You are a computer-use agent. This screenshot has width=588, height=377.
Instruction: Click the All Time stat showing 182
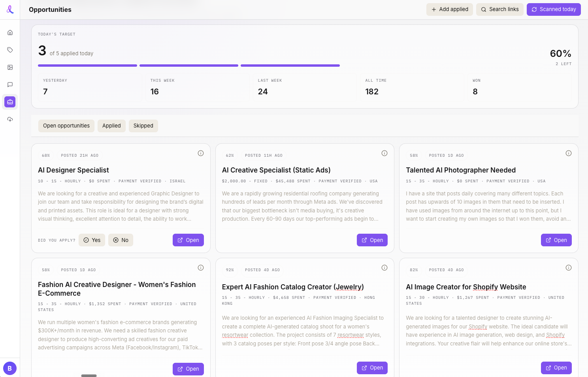click(x=412, y=87)
